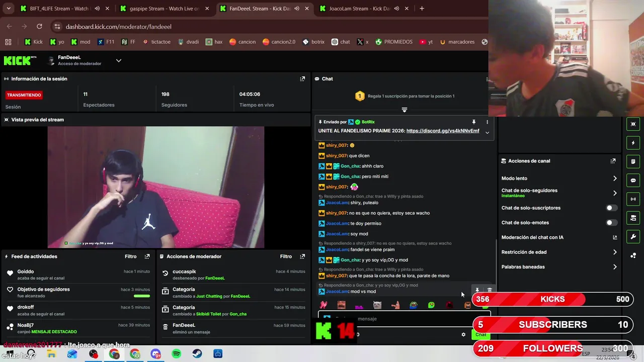Image resolution: width=644 pixels, height=362 pixels.
Task: Open three-dot menu on pinned BotRix message
Action: pyautogui.click(x=487, y=122)
